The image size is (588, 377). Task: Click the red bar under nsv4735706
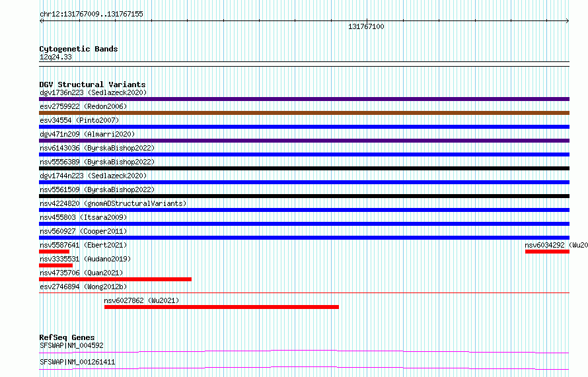pos(115,279)
